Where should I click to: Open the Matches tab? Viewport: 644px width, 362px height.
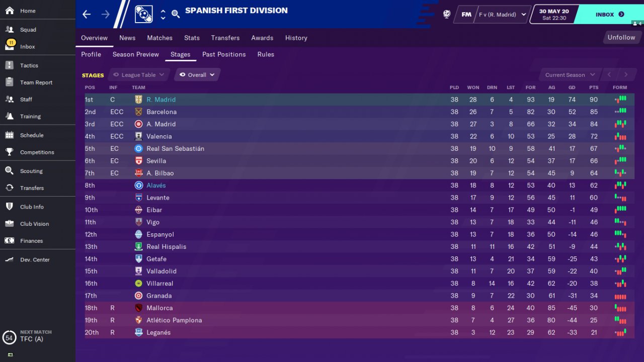(x=159, y=38)
